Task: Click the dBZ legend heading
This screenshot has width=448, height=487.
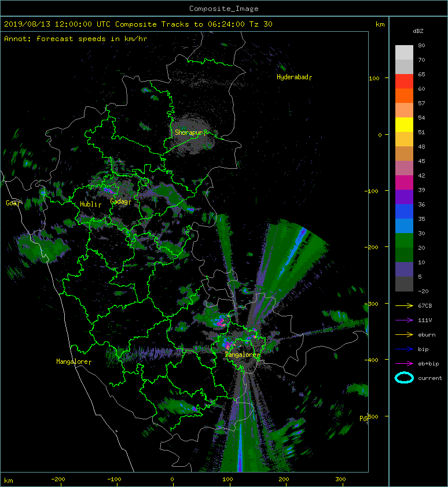Action: [418, 31]
